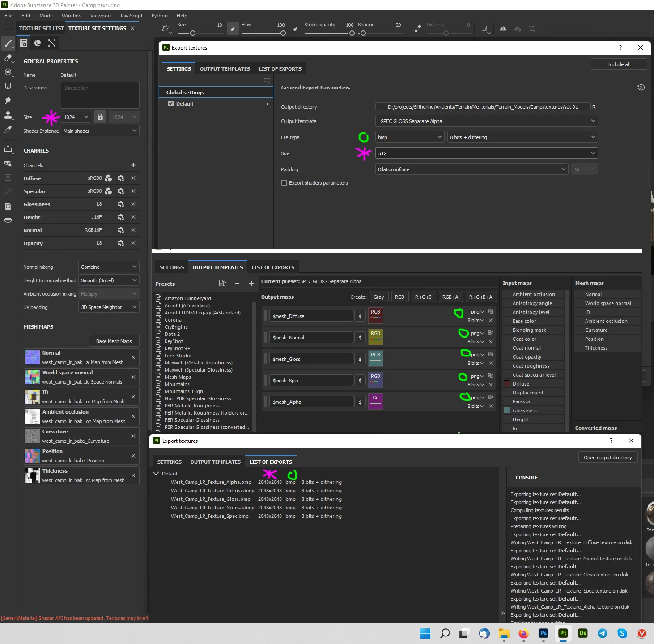The image size is (654, 644).
Task: Open the Output template dropdown
Action: [486, 121]
